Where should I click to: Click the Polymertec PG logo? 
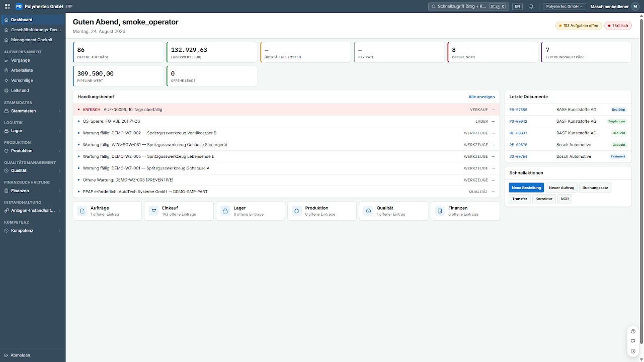pos(19,7)
